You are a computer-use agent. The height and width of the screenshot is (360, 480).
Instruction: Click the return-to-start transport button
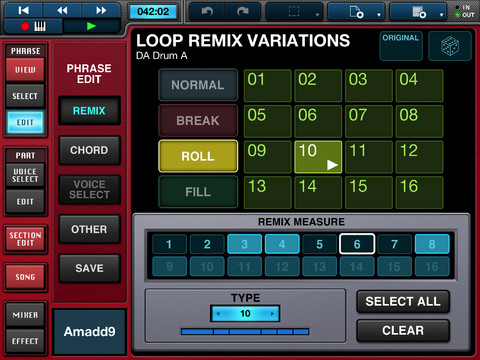(x=24, y=10)
